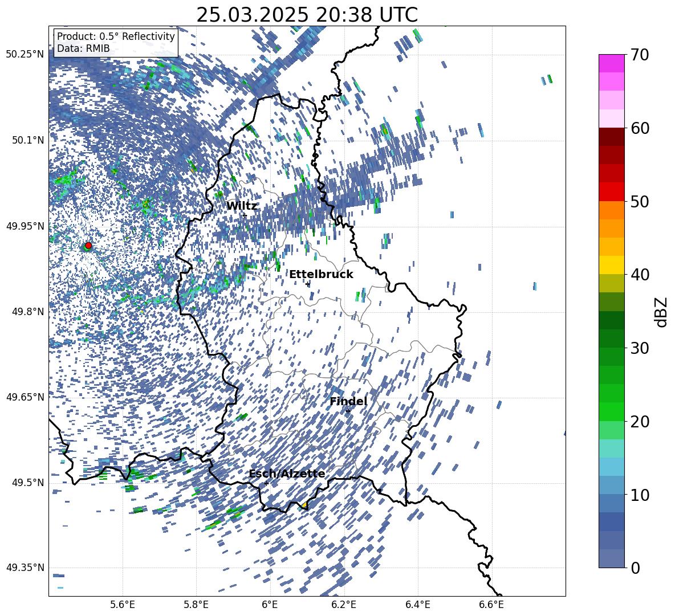This screenshot has height=616, width=675.
Task: Click the 70 value on colorbar
Action: pyautogui.click(x=639, y=55)
